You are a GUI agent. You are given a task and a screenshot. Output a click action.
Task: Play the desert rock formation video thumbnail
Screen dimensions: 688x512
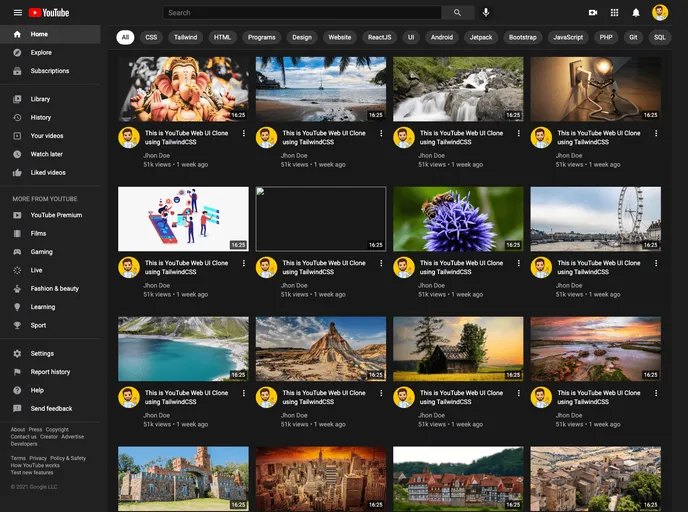tap(321, 349)
